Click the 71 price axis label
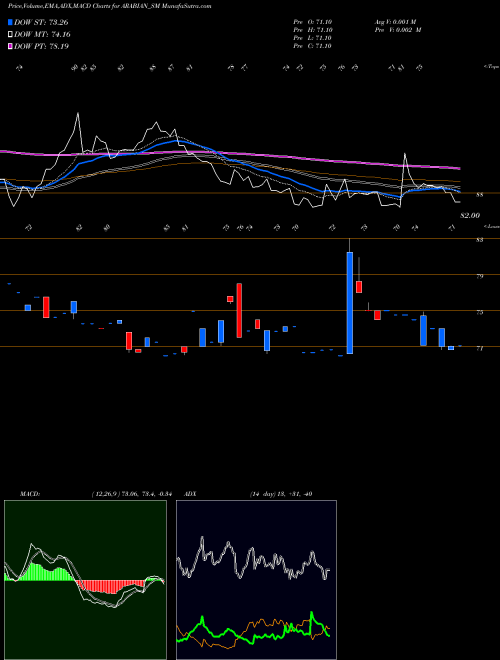The image size is (500, 660). [479, 349]
